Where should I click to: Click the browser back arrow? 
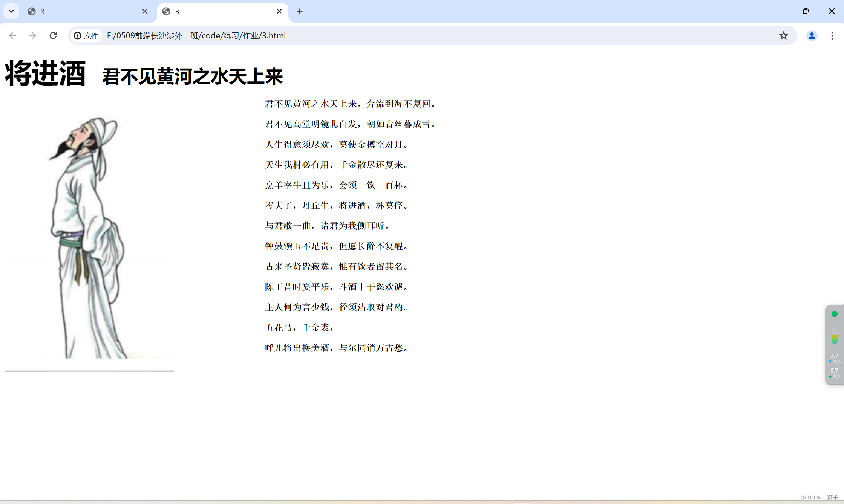[x=12, y=35]
